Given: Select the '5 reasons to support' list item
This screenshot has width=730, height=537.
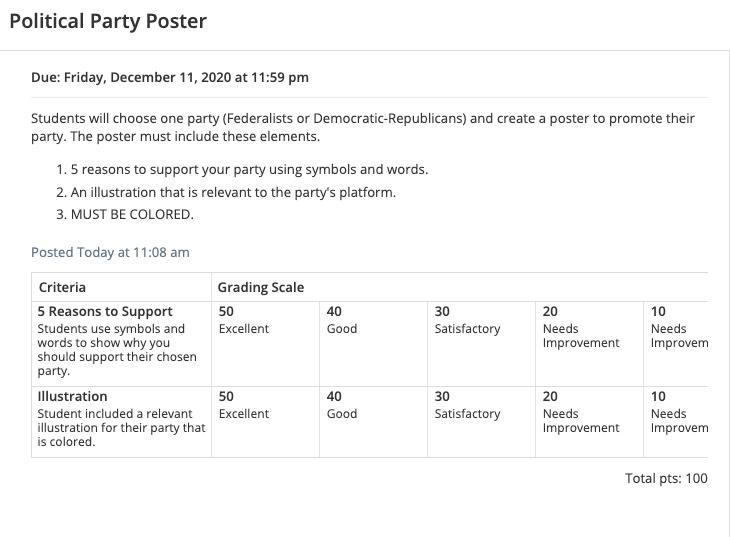Looking at the screenshot, I should tap(249, 169).
